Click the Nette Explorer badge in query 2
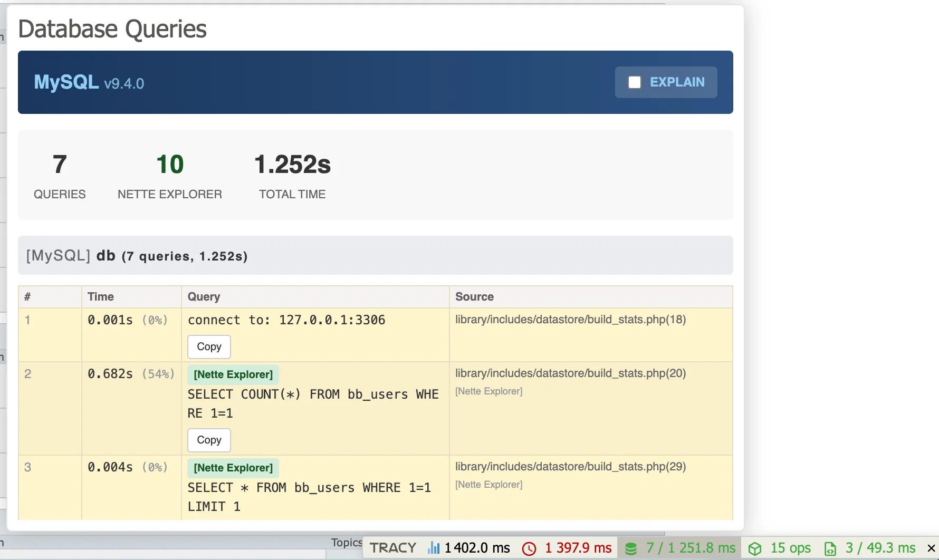939x560 pixels. pyautogui.click(x=233, y=374)
